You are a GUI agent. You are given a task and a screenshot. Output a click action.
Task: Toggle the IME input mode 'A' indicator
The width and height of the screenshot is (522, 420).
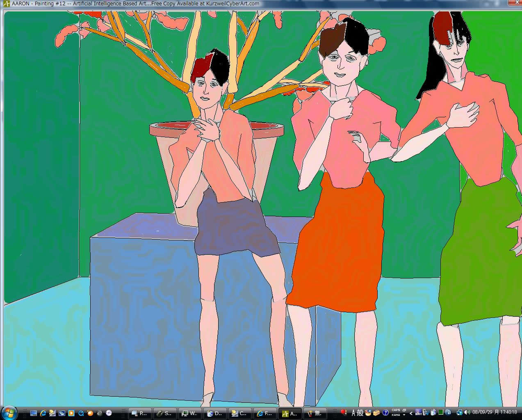[x=354, y=413]
